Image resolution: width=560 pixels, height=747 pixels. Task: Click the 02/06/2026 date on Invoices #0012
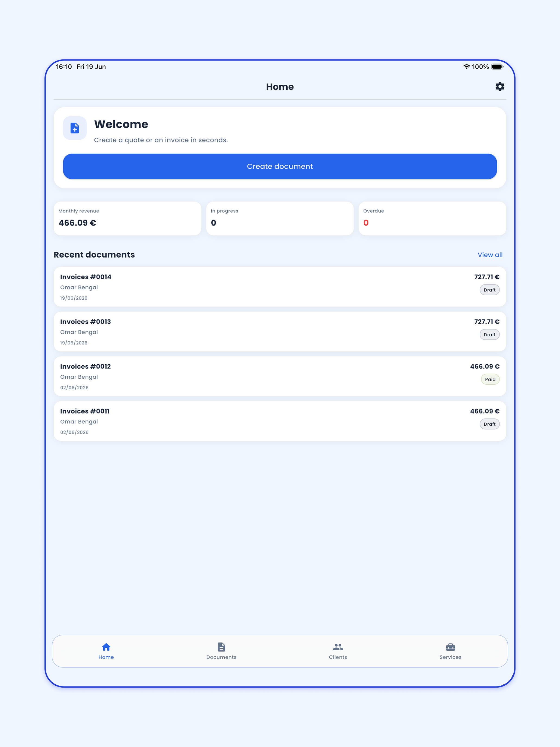[74, 388]
